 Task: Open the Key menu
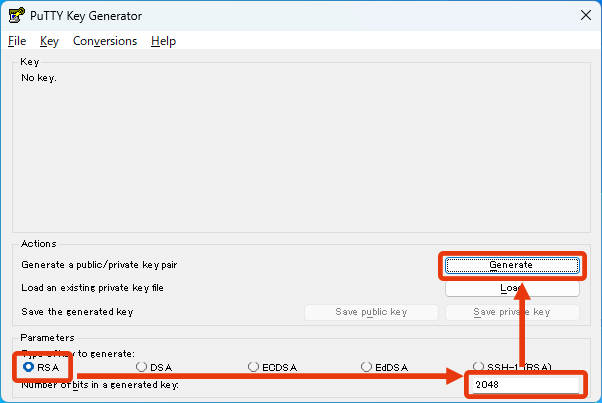click(x=49, y=41)
